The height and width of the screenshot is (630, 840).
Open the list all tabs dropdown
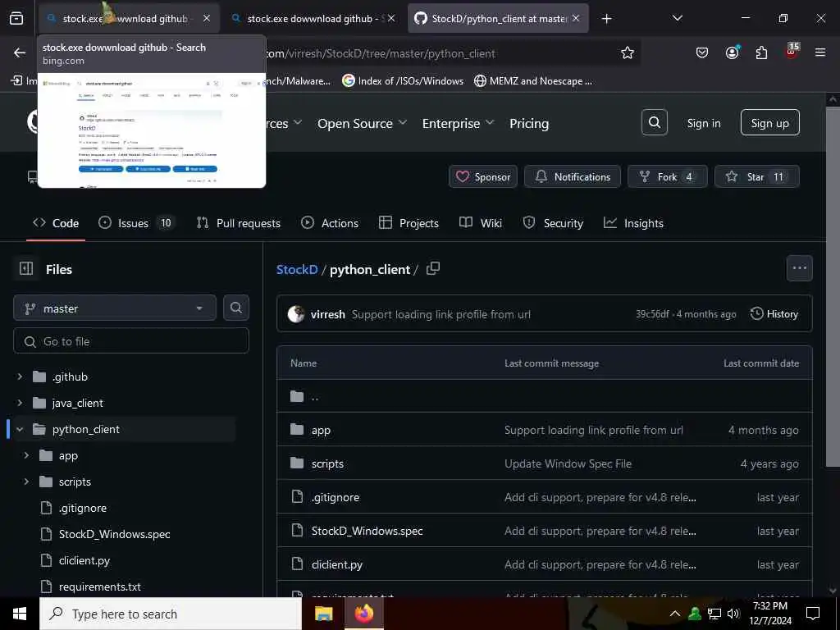[677, 19]
